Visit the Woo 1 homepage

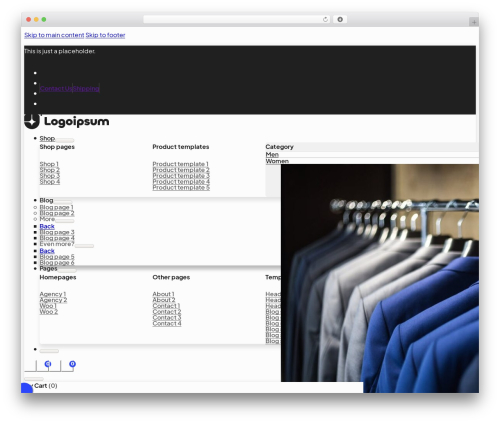coord(48,306)
